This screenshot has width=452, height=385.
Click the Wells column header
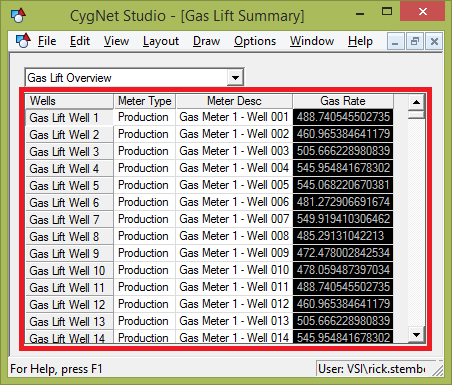[69, 101]
